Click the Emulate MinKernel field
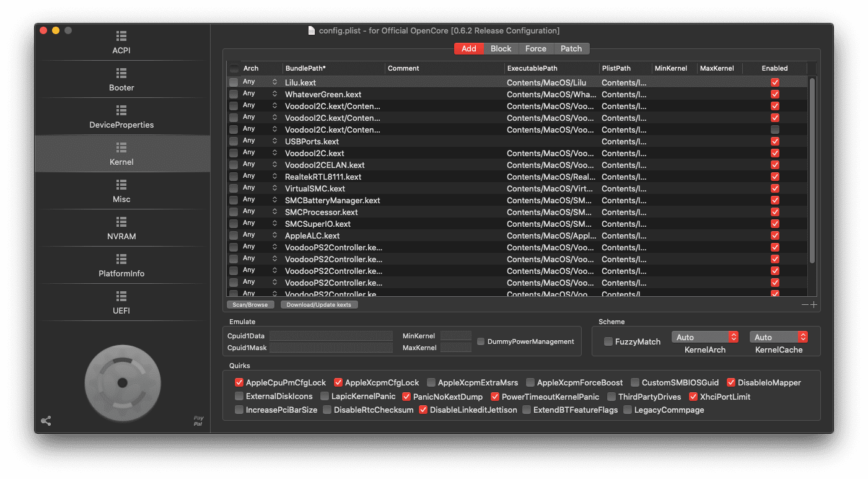The width and height of the screenshot is (868, 479). [x=456, y=335]
